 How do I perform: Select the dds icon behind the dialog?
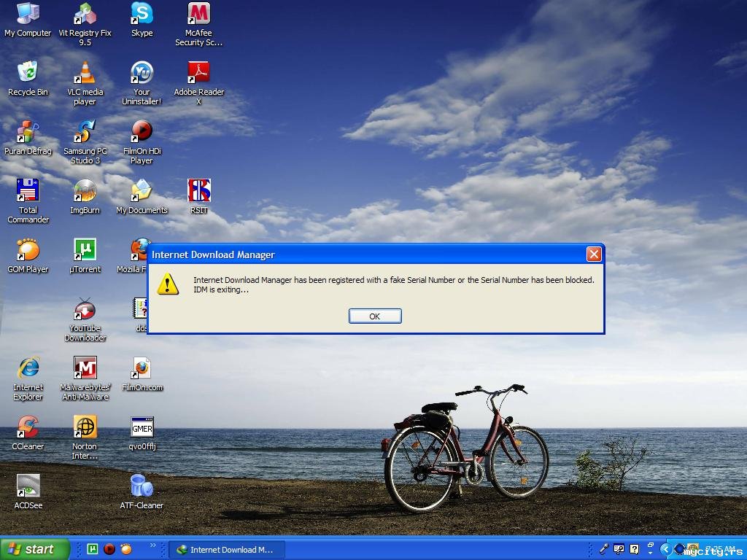point(139,314)
